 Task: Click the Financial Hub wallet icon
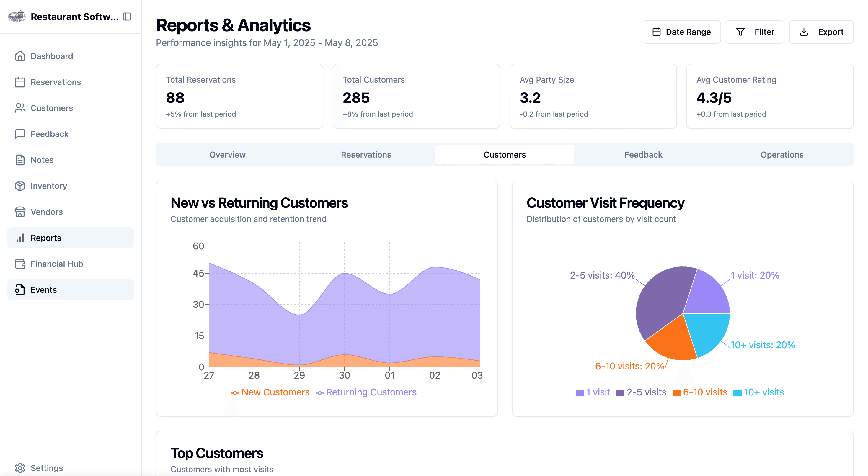click(20, 264)
